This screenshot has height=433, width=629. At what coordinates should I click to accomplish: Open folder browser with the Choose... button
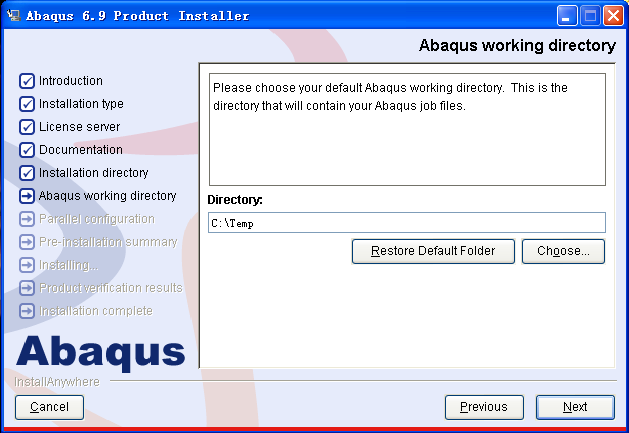(x=563, y=251)
